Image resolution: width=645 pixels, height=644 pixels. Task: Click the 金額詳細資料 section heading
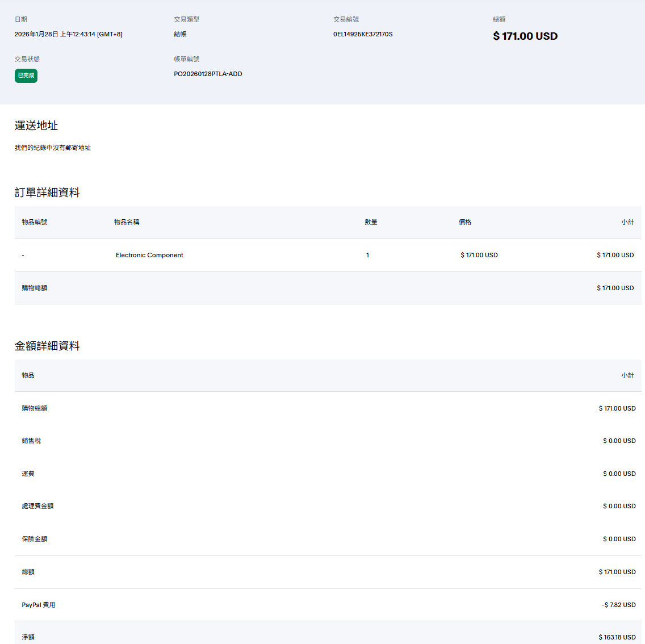(x=47, y=346)
